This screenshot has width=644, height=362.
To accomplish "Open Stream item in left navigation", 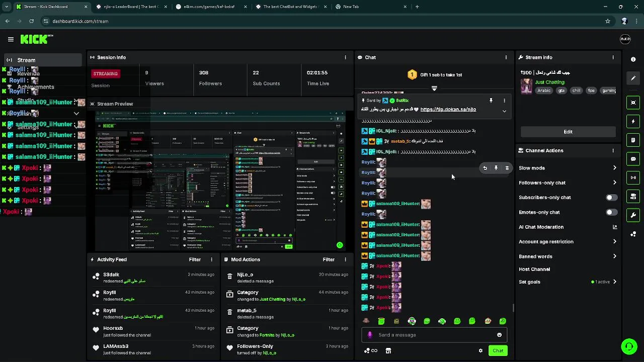I will click(43, 60).
